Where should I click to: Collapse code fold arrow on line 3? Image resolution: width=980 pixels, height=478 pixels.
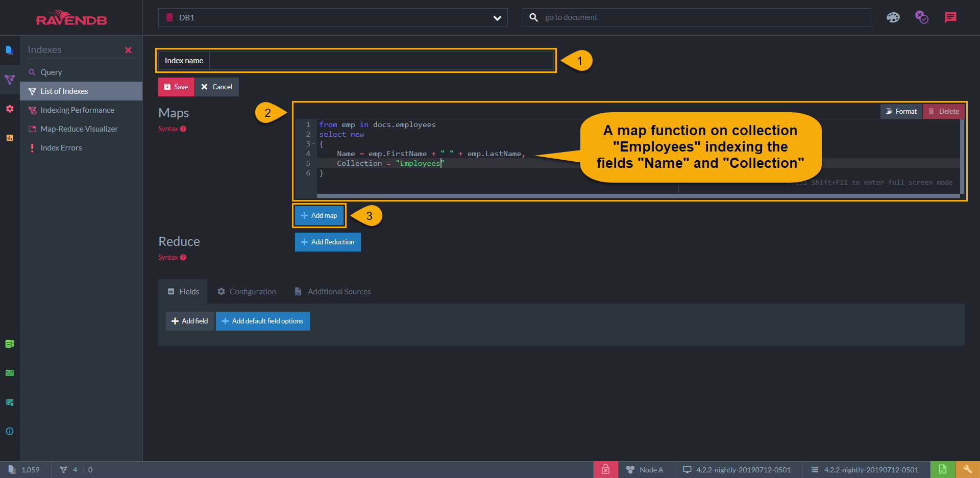[314, 144]
